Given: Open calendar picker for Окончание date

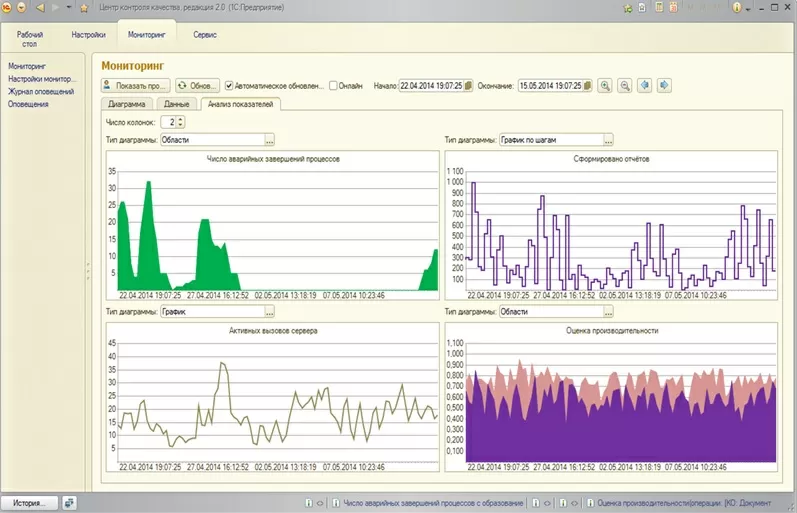Looking at the screenshot, I should point(588,86).
